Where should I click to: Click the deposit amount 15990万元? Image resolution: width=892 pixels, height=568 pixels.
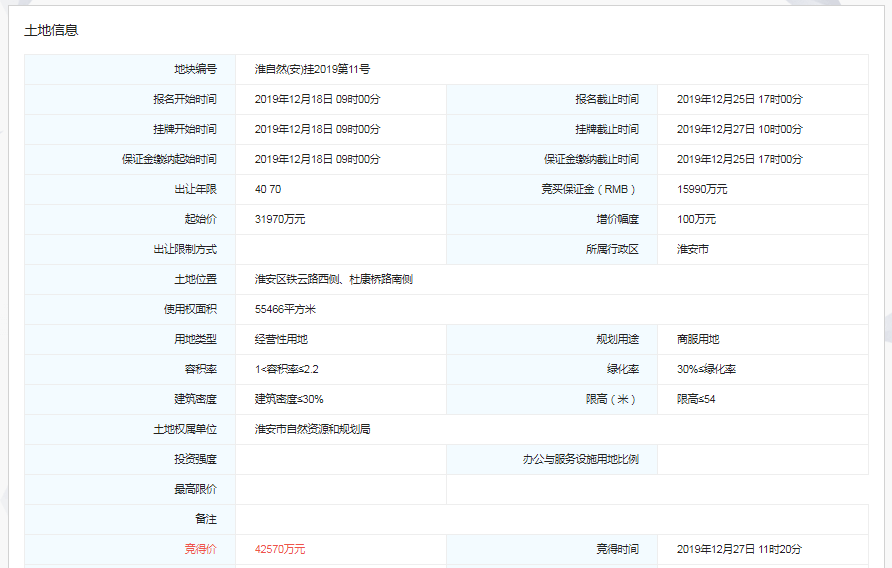click(702, 189)
